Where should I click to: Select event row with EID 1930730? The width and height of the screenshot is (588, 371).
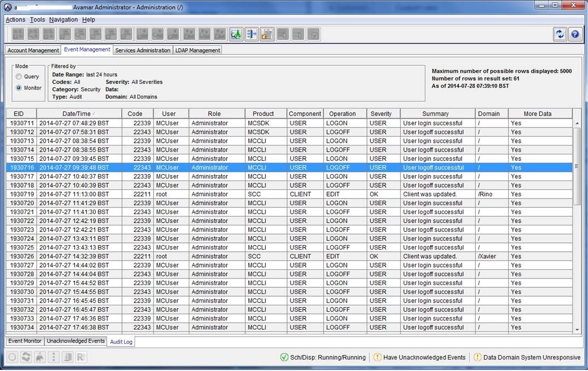point(289,292)
